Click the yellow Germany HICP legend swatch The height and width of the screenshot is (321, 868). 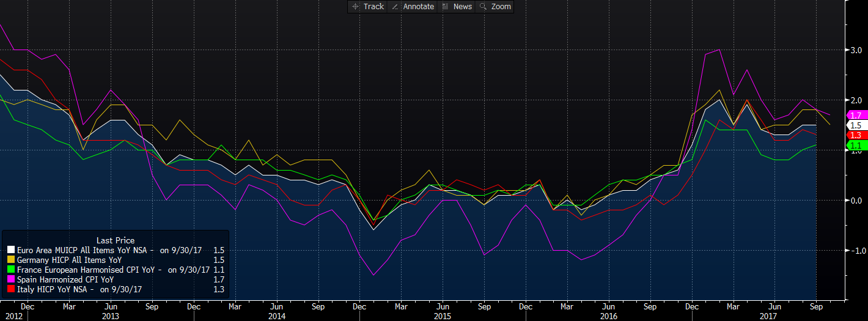click(x=11, y=260)
